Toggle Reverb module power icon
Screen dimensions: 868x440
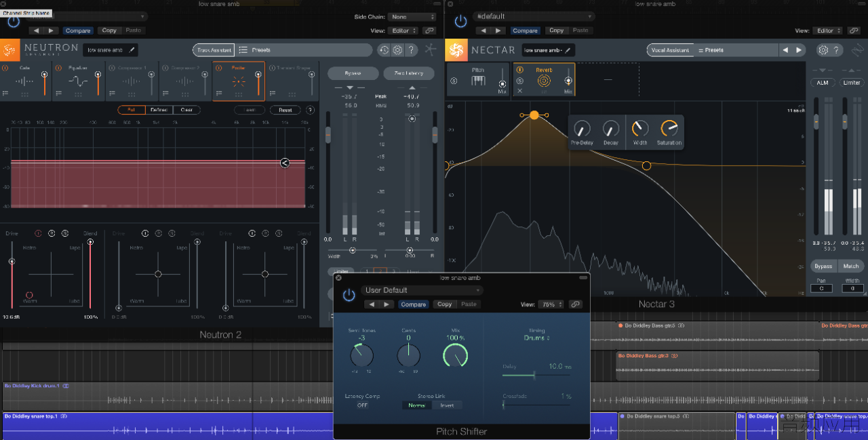click(x=520, y=69)
